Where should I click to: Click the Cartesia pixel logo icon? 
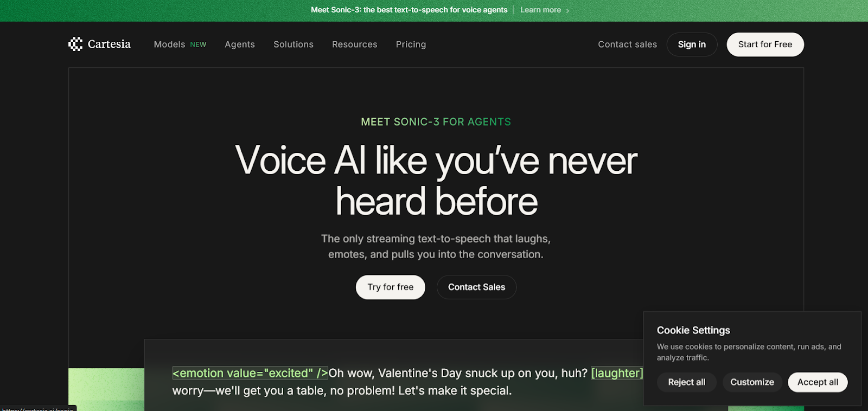[75, 44]
